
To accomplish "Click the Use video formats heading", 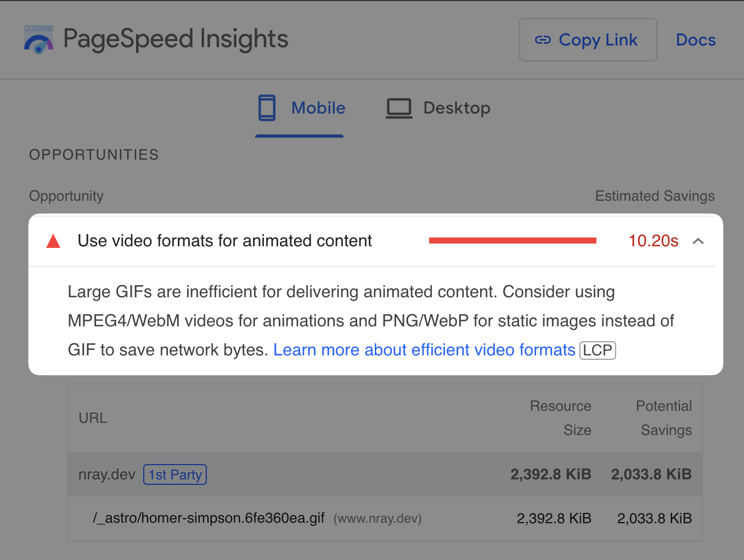I will tap(225, 241).
